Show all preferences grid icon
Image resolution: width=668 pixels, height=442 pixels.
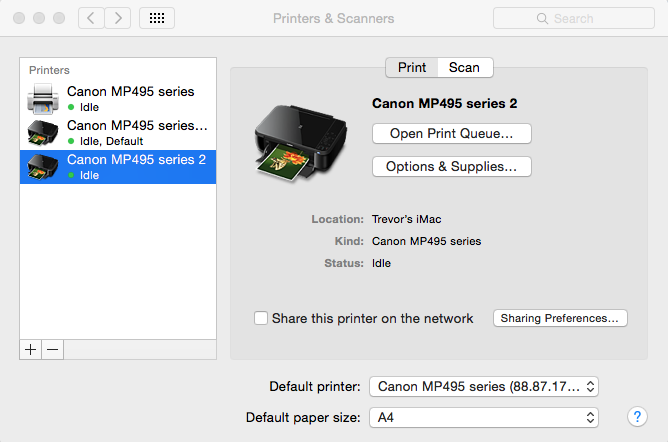[157, 18]
